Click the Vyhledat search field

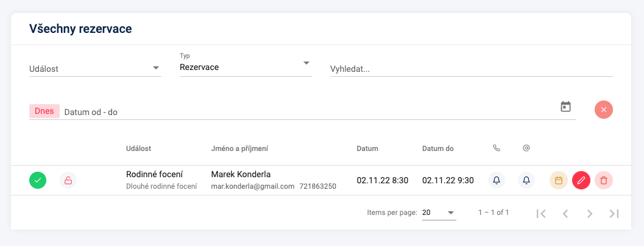pyautogui.click(x=472, y=69)
